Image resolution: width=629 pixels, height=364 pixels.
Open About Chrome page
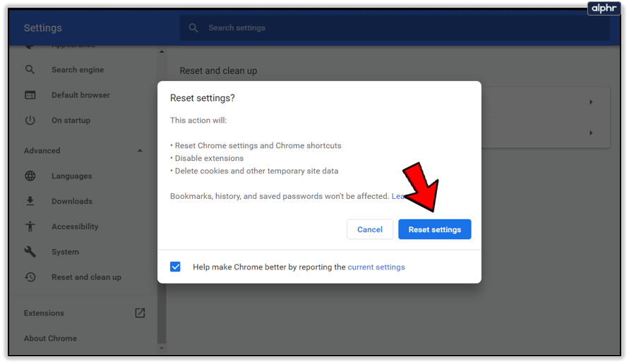click(x=50, y=339)
